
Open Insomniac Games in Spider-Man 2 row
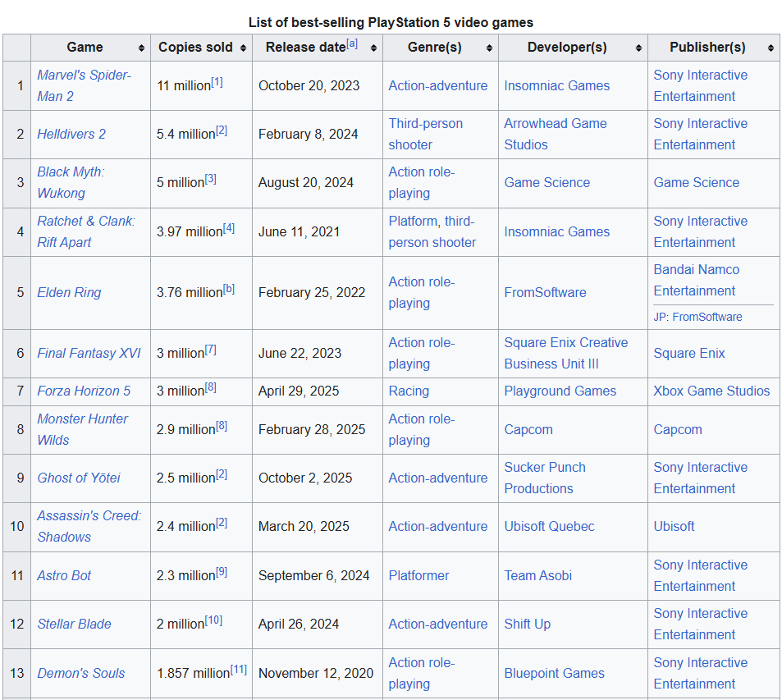tap(556, 86)
